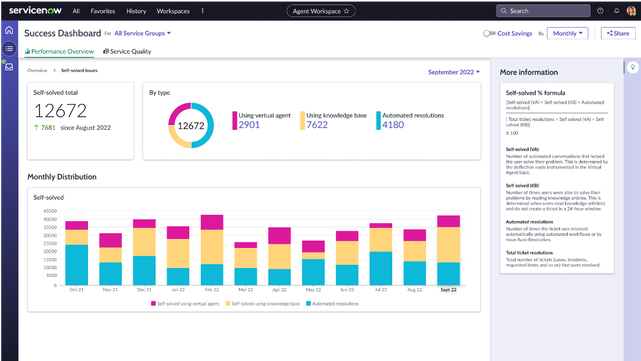Click the Monthly Distribution heading

pyautogui.click(x=62, y=177)
